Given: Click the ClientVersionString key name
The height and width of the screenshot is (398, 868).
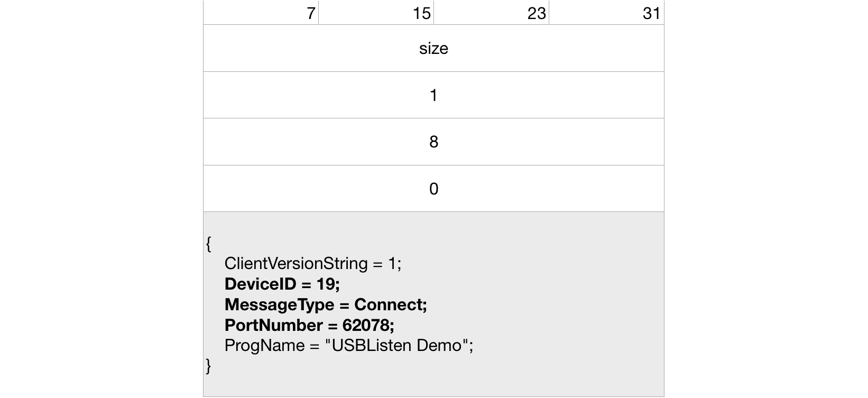Looking at the screenshot, I should click(296, 263).
